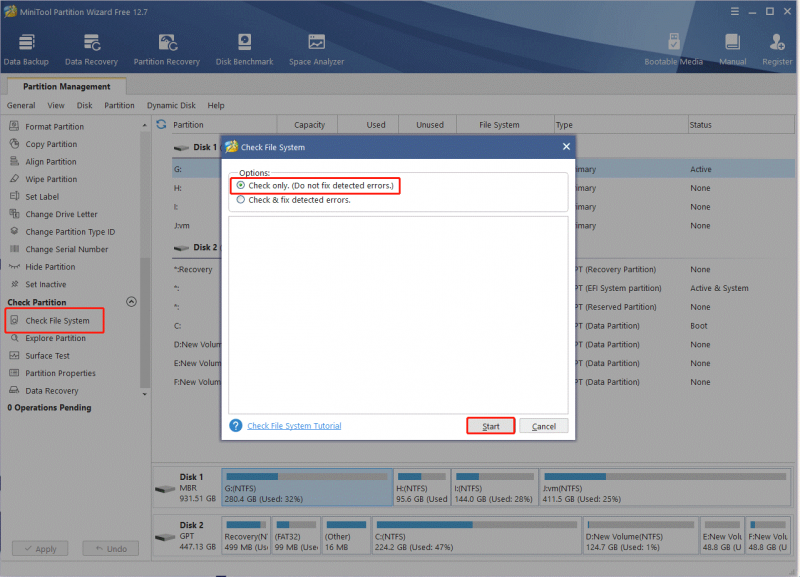Click the blue help question mark icon

pos(236,425)
